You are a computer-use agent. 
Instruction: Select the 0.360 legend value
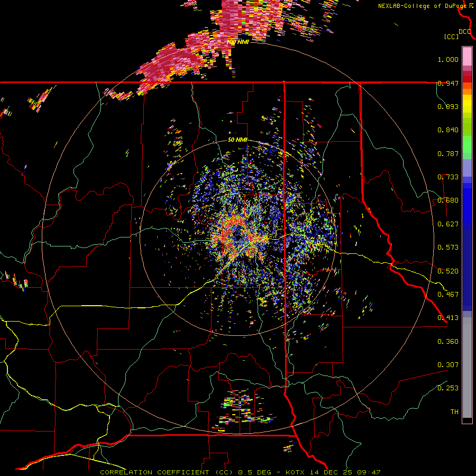point(448,342)
